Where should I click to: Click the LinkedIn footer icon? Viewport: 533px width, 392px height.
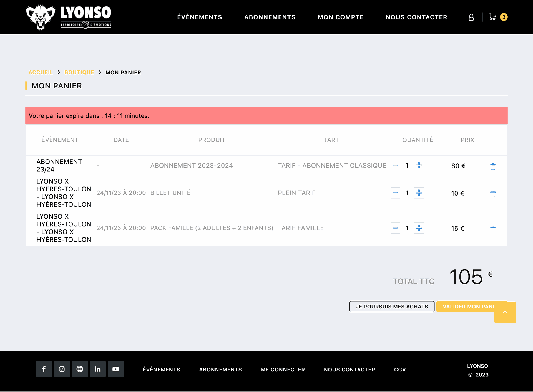pyautogui.click(x=98, y=369)
